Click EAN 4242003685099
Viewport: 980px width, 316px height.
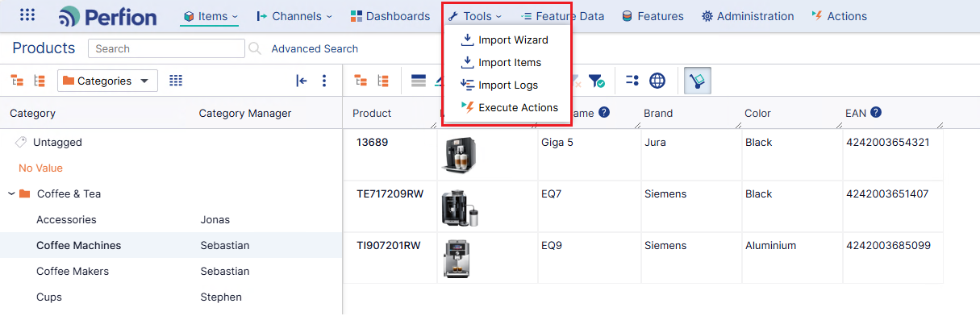888,246
